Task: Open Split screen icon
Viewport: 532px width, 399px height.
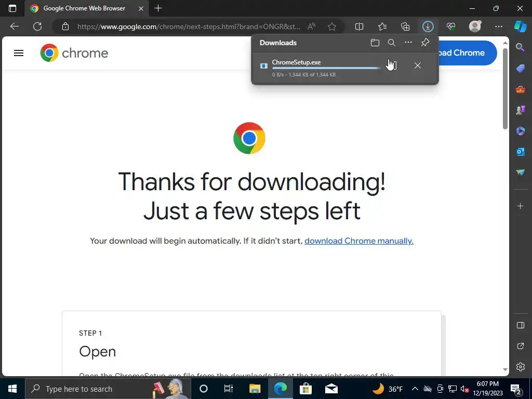Action: pyautogui.click(x=359, y=26)
